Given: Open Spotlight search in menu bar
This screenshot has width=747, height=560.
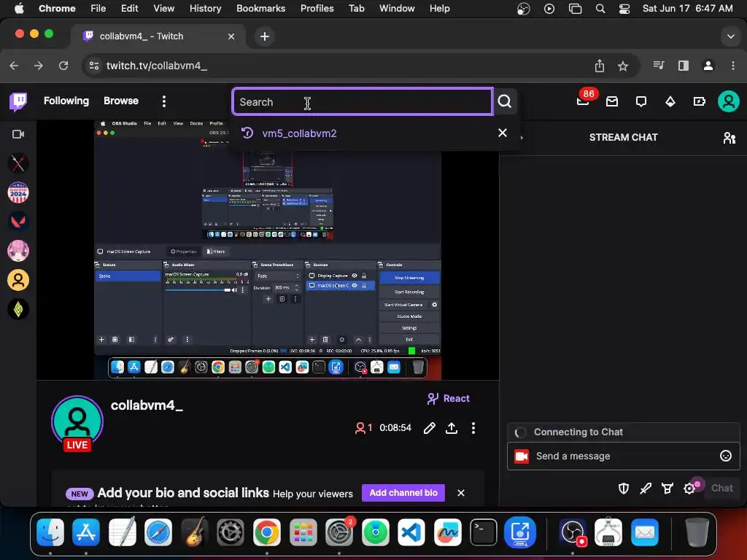Looking at the screenshot, I should click(600, 9).
